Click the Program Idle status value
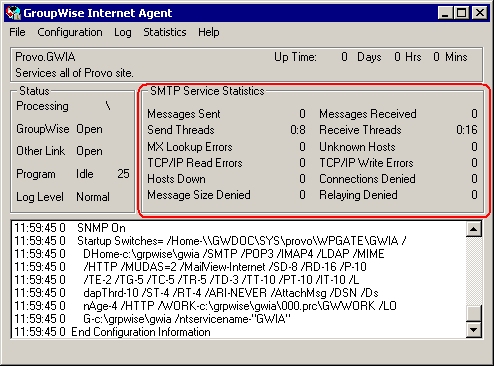This screenshot has height=366, width=494. coord(85,174)
